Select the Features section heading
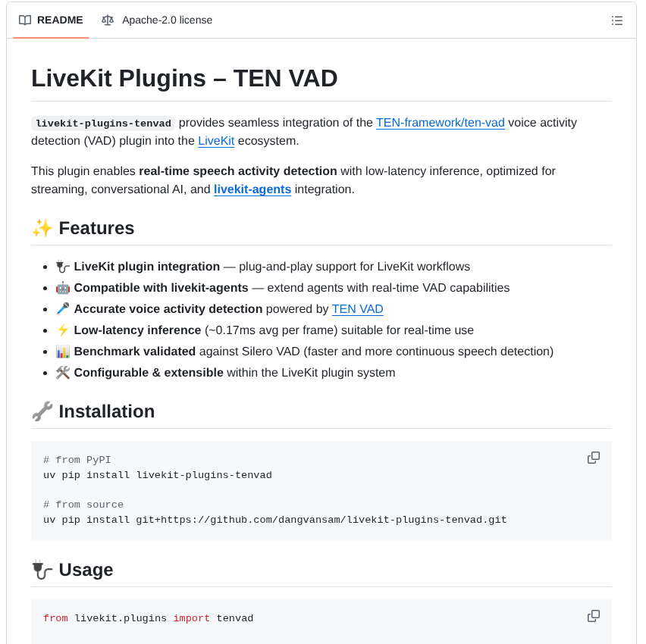646x644 pixels. coord(96,227)
